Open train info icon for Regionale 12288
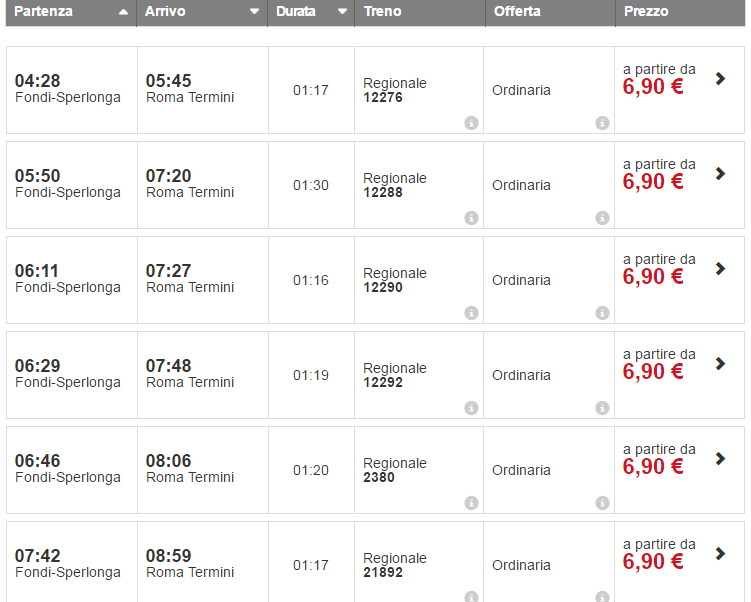The image size is (751, 602). point(471,218)
